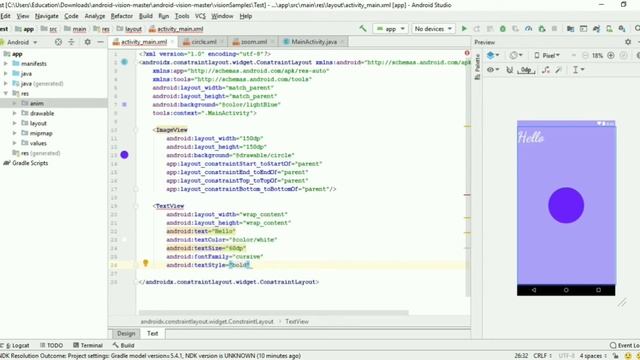
Task: Click the 4 spaces indent indicator
Action: 593,356
